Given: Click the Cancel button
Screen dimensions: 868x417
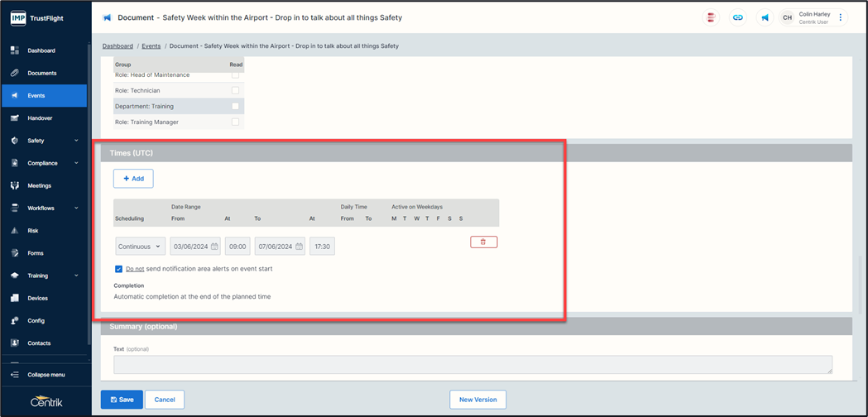Looking at the screenshot, I should tap(165, 400).
